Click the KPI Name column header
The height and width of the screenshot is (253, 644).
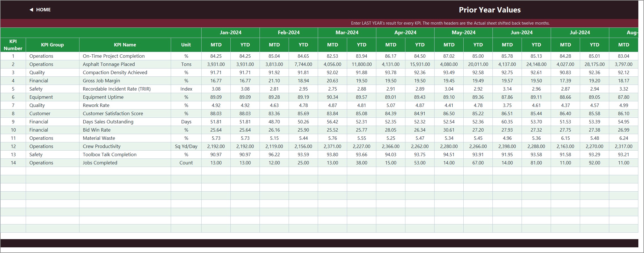125,45
